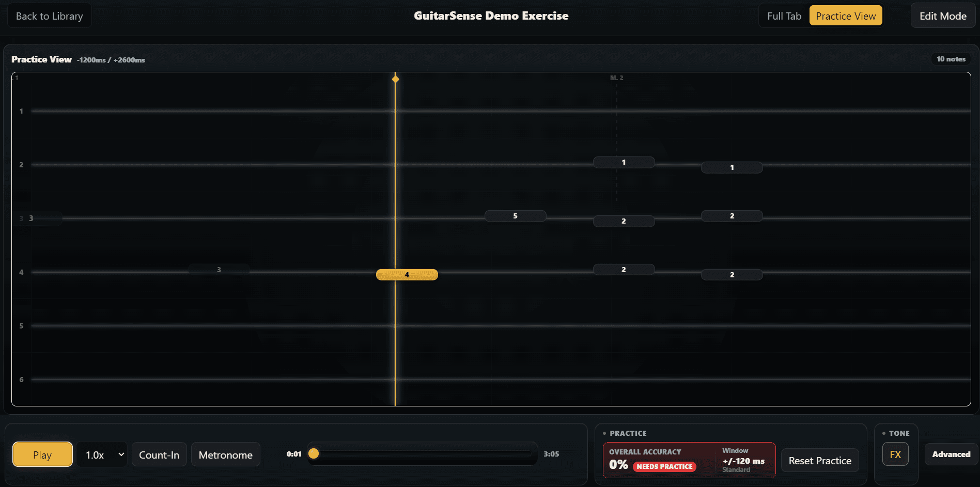Click Reset Practice button

[x=820, y=461]
